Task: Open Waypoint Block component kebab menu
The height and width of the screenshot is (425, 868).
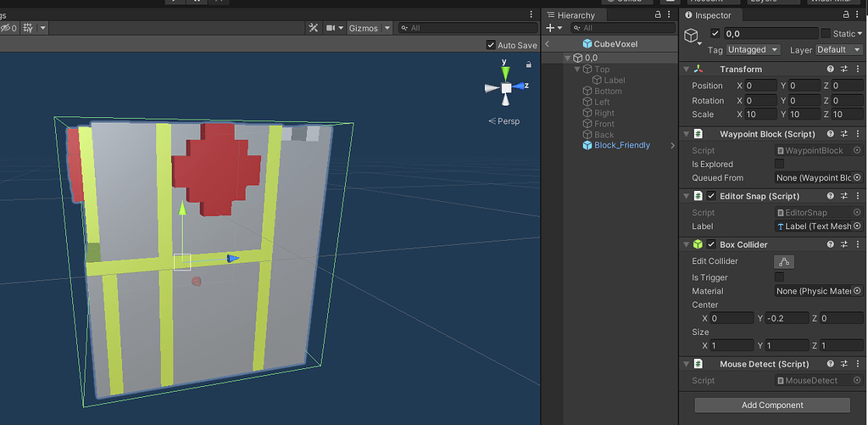Action: click(858, 134)
